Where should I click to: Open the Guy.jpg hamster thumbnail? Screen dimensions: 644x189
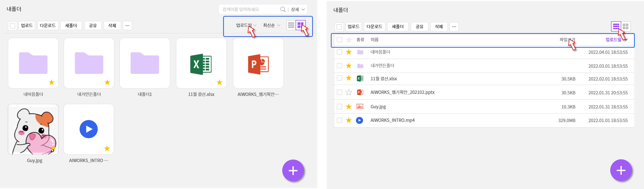[33, 129]
